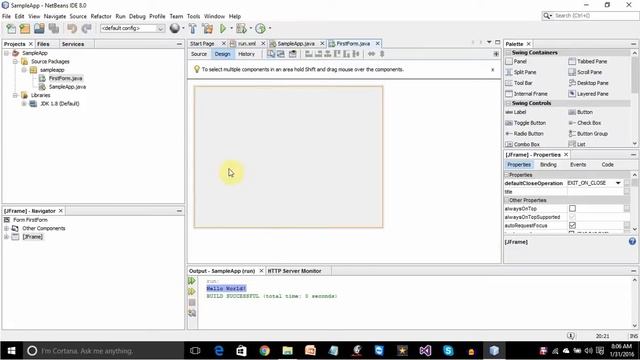The width and height of the screenshot is (640, 360).
Task: Open the Binding tab in Properties
Action: coord(548,164)
